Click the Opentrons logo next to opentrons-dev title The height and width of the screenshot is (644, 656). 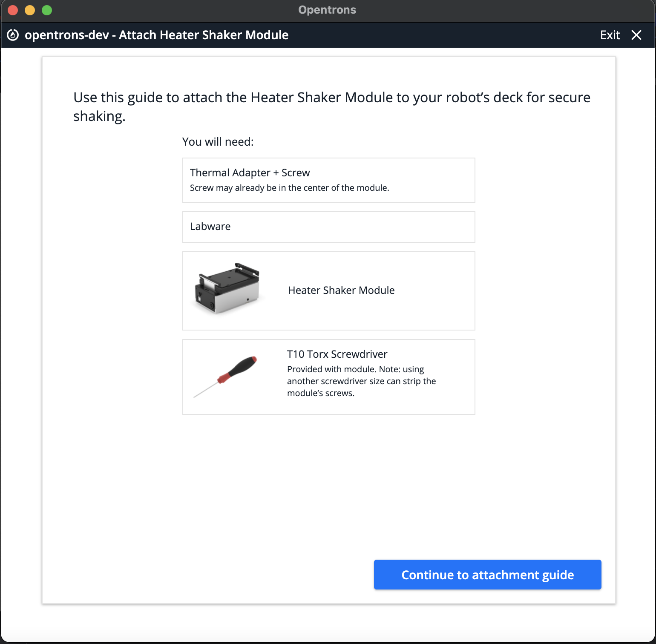pyautogui.click(x=12, y=35)
